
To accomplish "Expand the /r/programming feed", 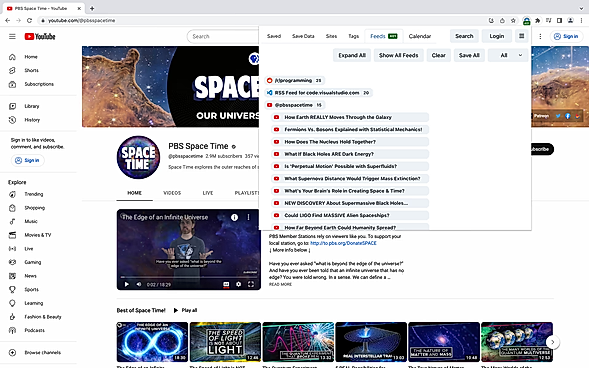I will pos(294,80).
